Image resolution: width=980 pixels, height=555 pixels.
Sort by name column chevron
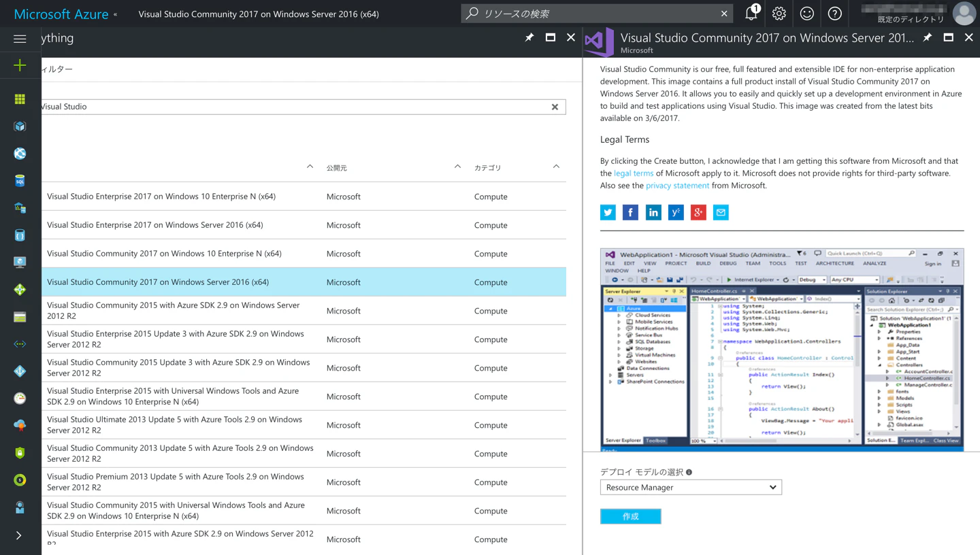pos(310,167)
